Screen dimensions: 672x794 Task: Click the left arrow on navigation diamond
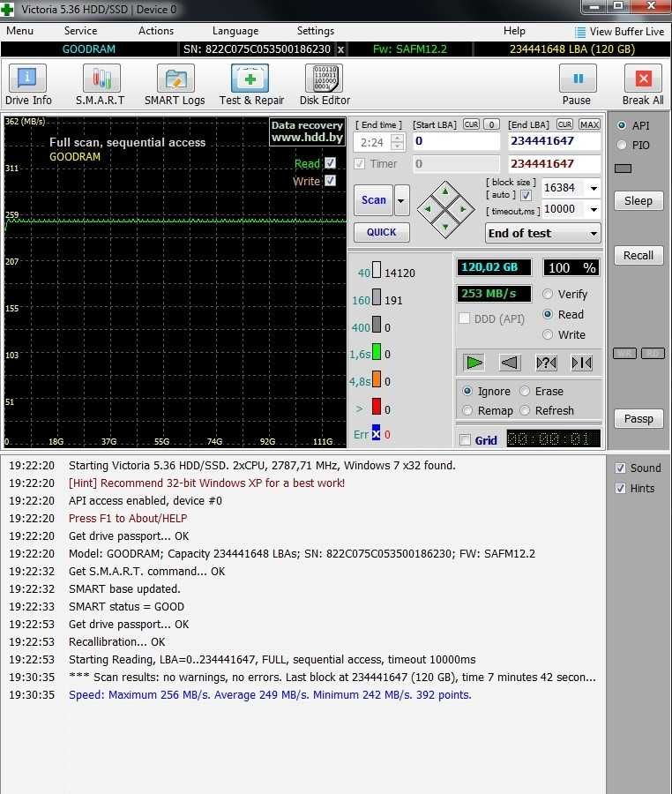coord(428,208)
